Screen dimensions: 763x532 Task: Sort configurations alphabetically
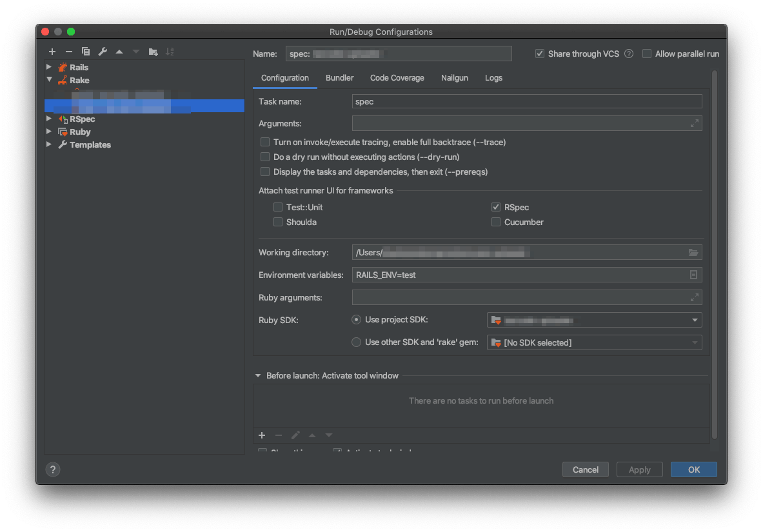tap(170, 52)
